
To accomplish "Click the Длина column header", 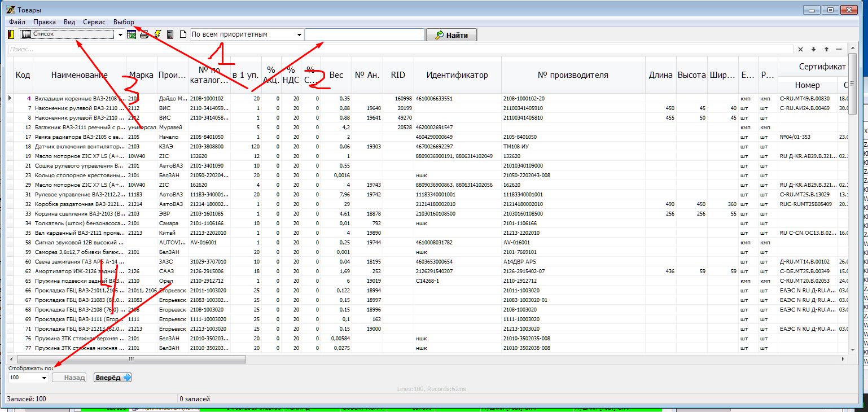I will [660, 75].
